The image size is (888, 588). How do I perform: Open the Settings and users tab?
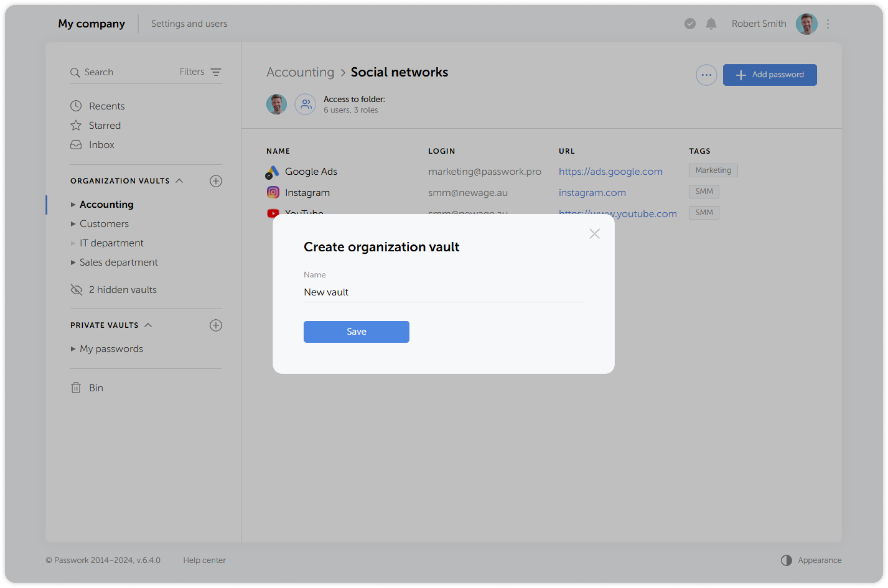pyautogui.click(x=189, y=24)
